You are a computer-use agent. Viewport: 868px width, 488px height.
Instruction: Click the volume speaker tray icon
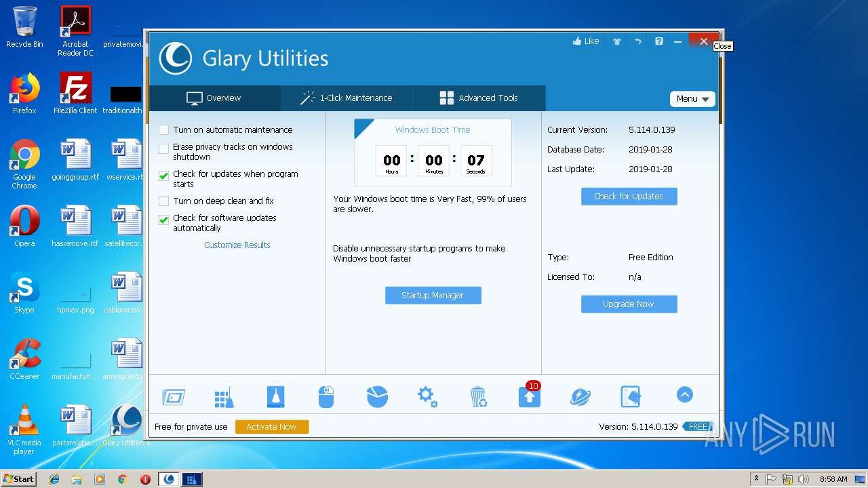pos(804,479)
